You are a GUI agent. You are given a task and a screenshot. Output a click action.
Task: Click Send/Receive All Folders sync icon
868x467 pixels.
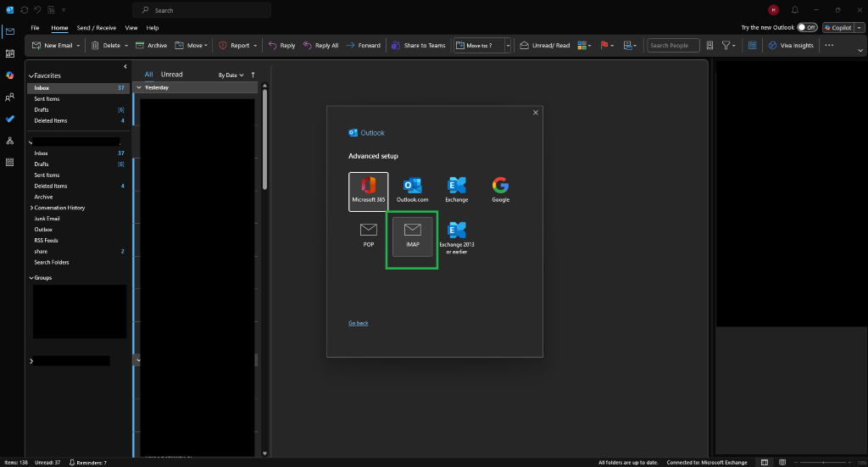click(x=25, y=10)
